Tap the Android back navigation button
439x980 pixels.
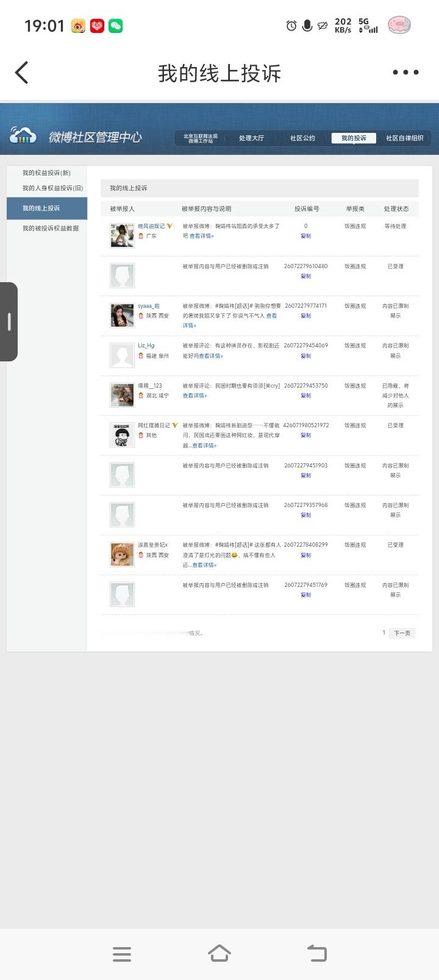coord(316,954)
